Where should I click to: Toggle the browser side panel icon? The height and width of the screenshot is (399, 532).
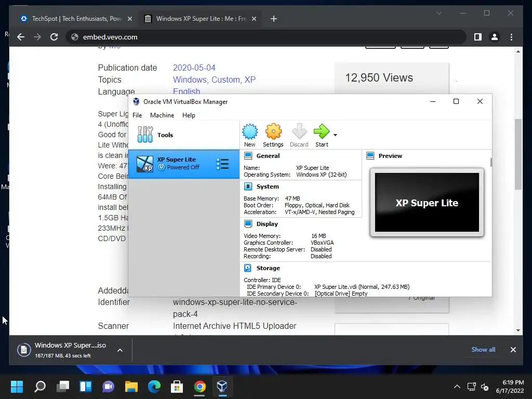(478, 37)
